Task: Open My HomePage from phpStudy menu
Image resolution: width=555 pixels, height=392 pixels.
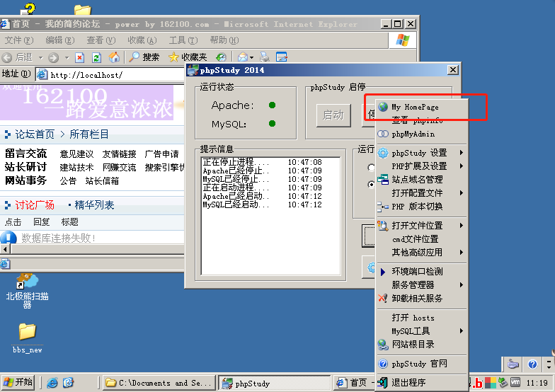Action: coord(422,107)
